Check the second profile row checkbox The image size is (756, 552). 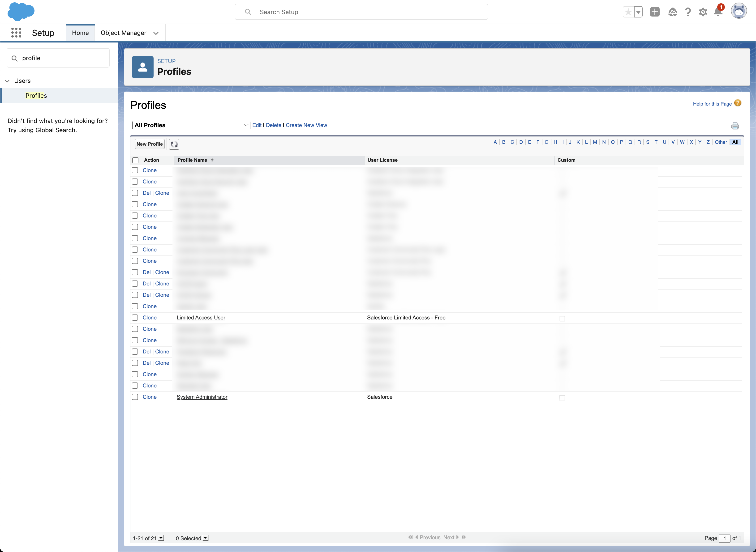[x=135, y=181]
